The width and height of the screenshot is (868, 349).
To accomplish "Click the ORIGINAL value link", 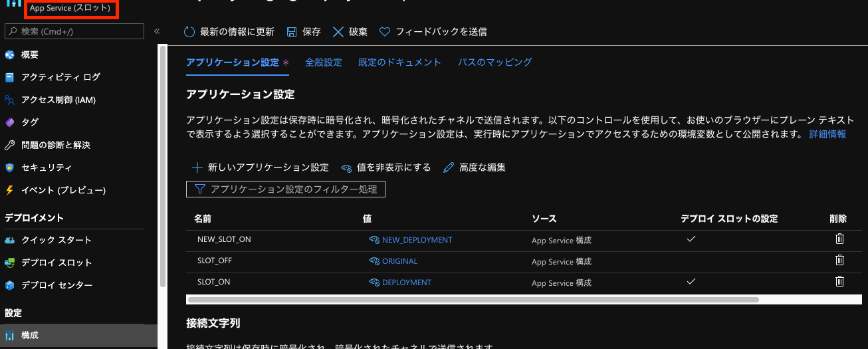I will click(x=399, y=261).
